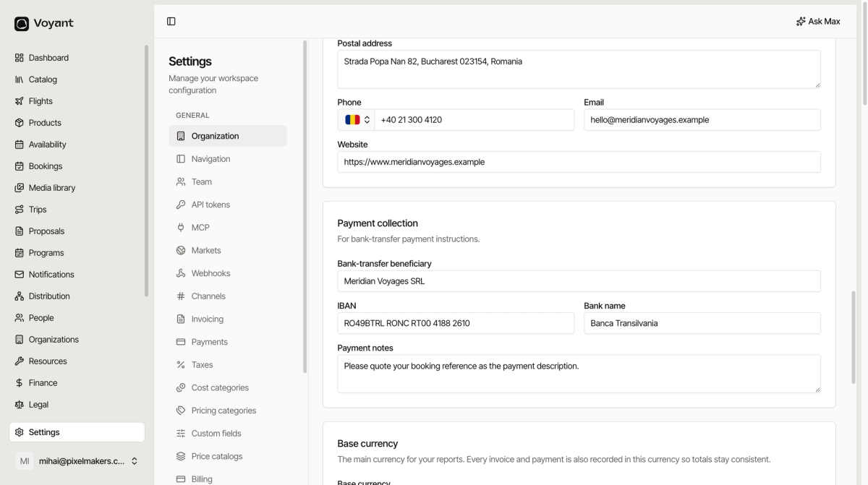Click the Taxes percent icon

point(181,365)
